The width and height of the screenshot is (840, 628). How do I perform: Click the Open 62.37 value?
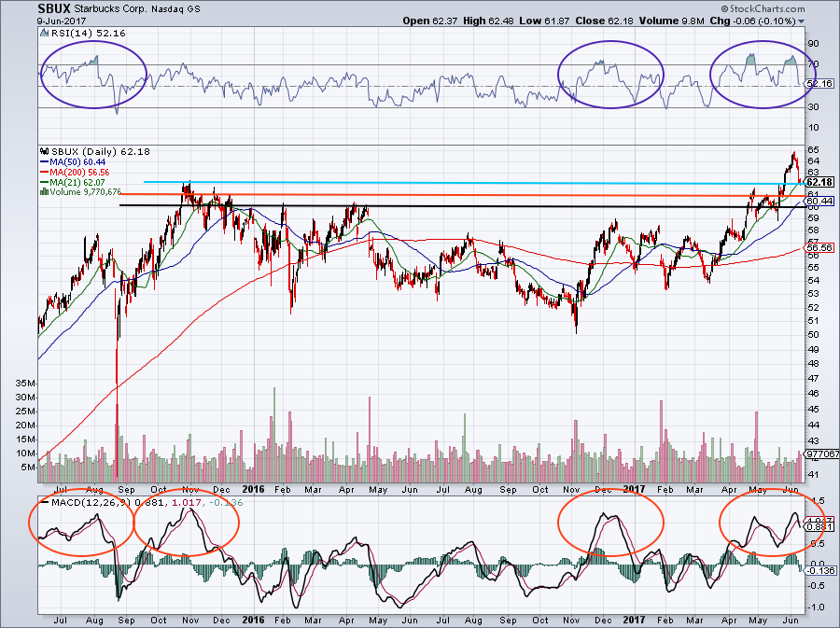point(430,21)
